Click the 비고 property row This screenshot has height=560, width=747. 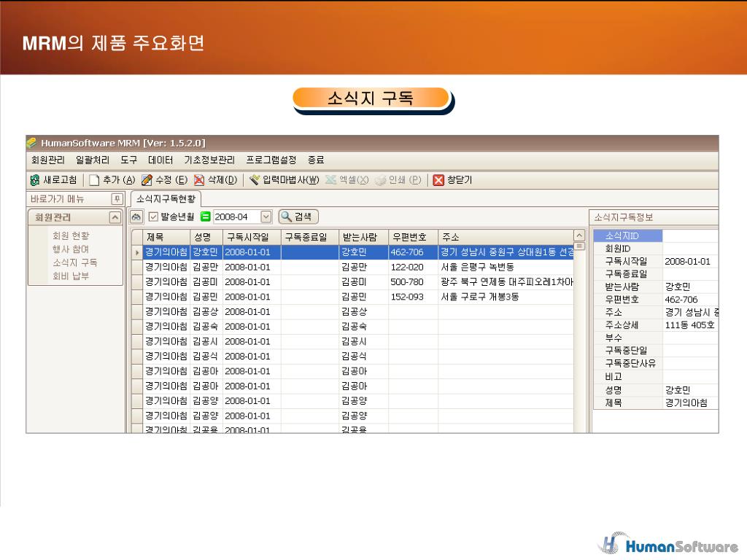click(656, 377)
